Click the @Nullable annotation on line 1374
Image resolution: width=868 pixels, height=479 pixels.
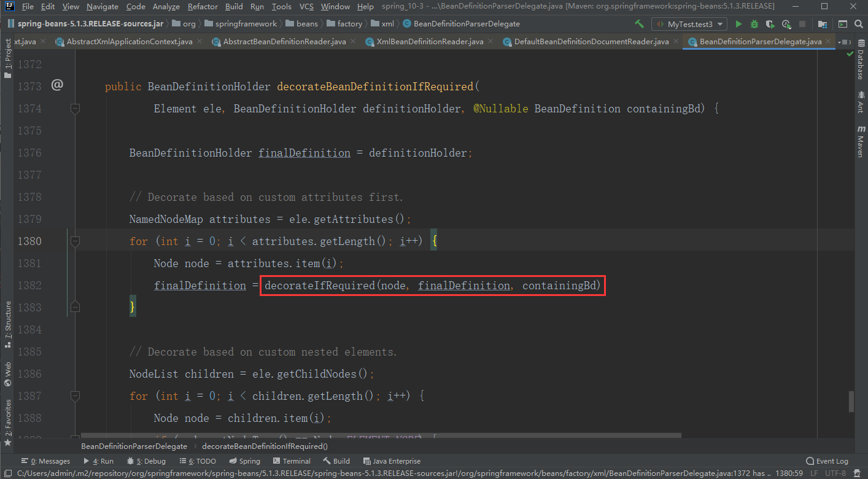tap(500, 109)
